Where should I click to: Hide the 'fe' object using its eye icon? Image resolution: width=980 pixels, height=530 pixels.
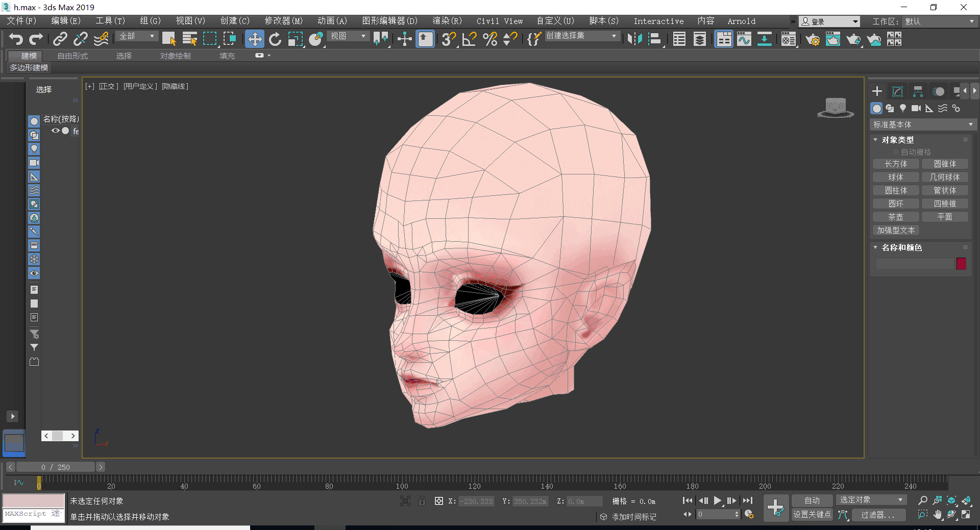point(55,131)
